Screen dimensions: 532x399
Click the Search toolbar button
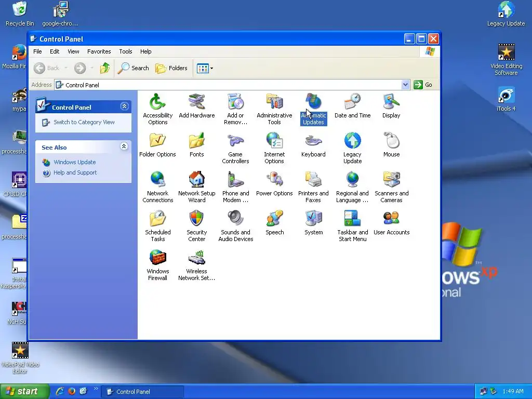coord(134,68)
